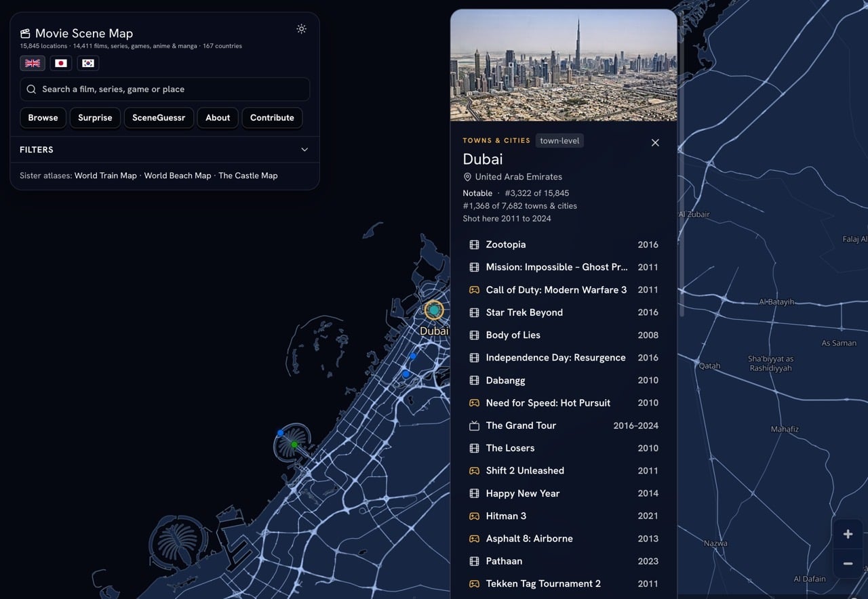Open the Pathaan entry

(564, 561)
